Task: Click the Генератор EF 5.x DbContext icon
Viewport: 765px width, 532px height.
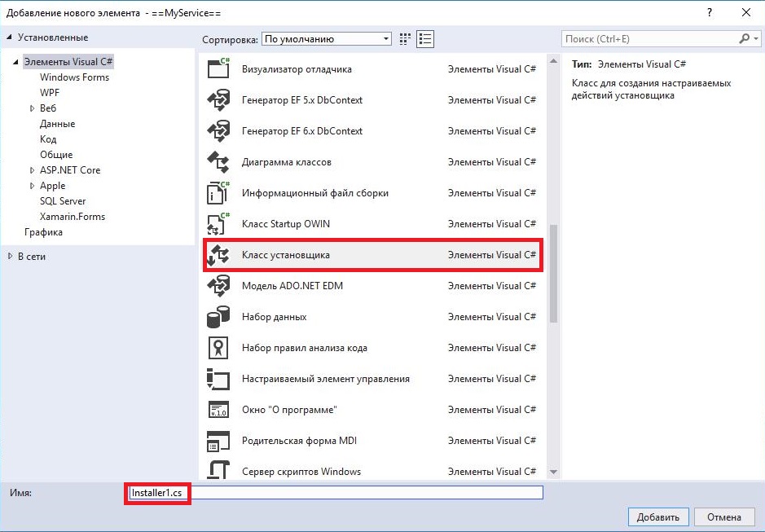Action: coord(218,99)
